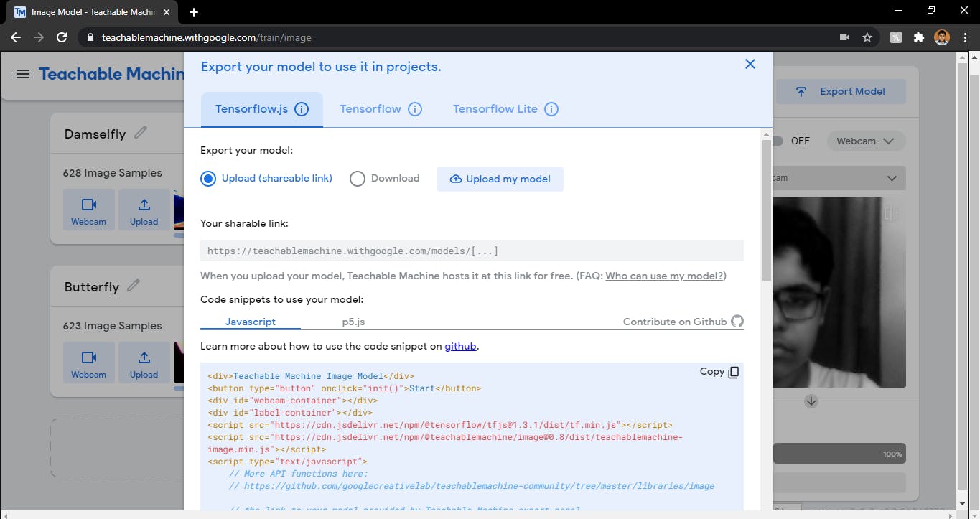Click the browser address bar URL
Image resolution: width=980 pixels, height=519 pixels.
point(207,37)
